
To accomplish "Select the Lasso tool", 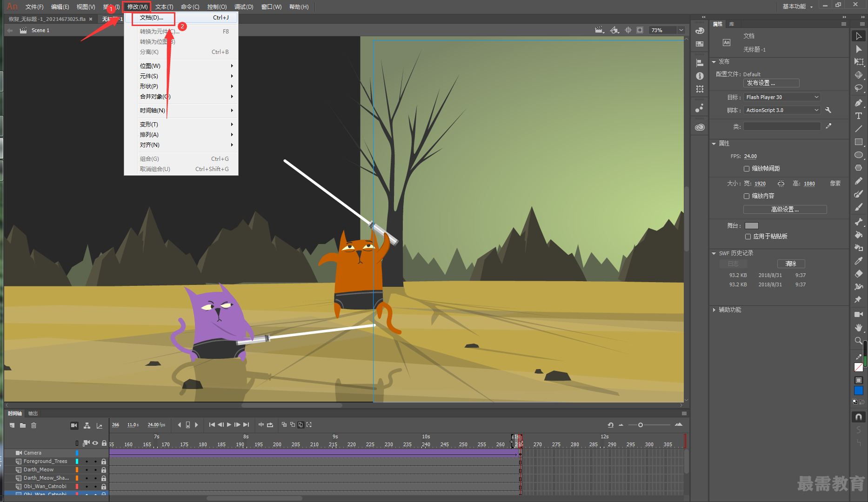I will pos(859,88).
